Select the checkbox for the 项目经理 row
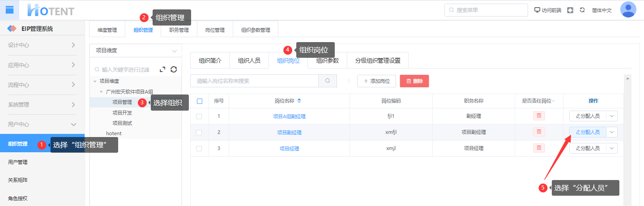 pos(199,148)
